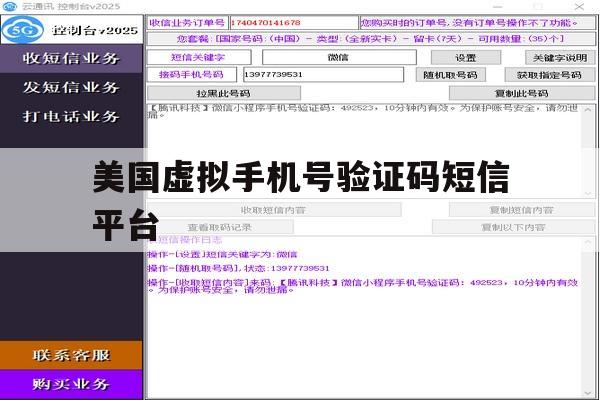600x400 pixels.
Task: Click the 5G cloud logo icon
Action: (x=23, y=29)
